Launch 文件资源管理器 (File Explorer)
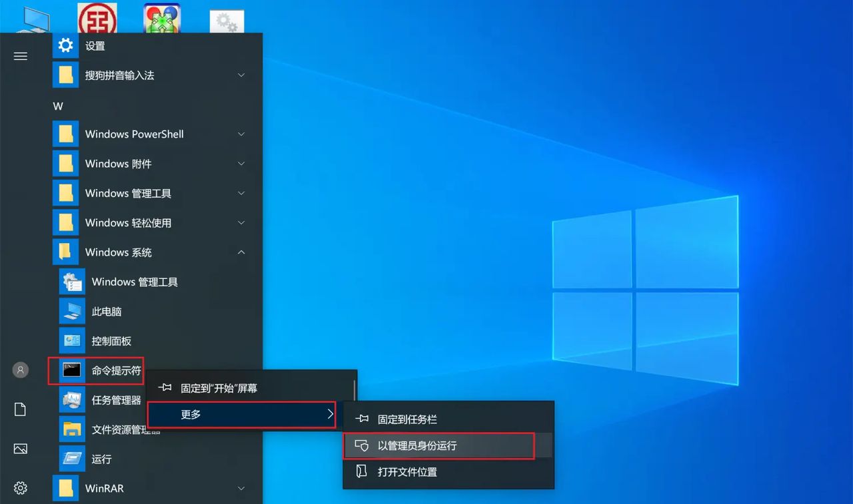Screen dimensions: 853x504 (x=119, y=429)
